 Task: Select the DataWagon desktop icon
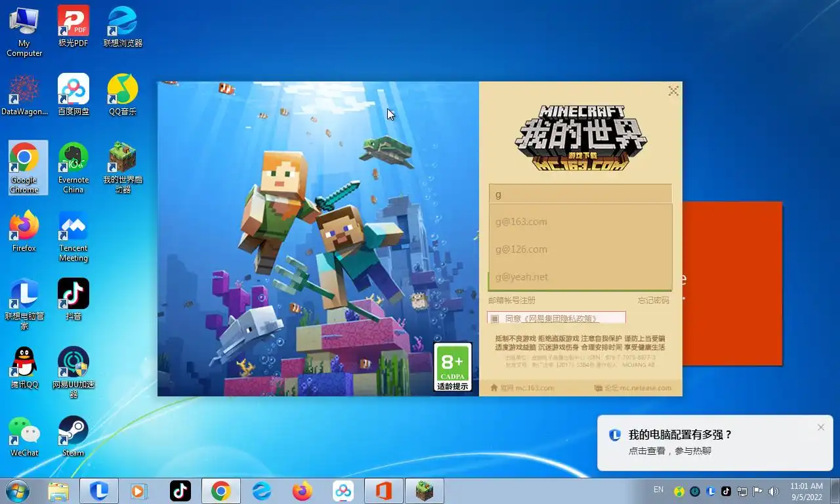pos(24,94)
